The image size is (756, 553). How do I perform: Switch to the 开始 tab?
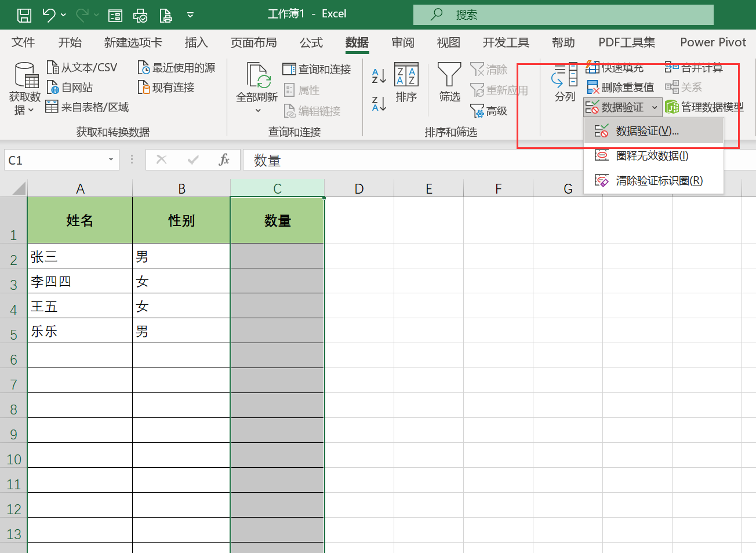click(70, 42)
